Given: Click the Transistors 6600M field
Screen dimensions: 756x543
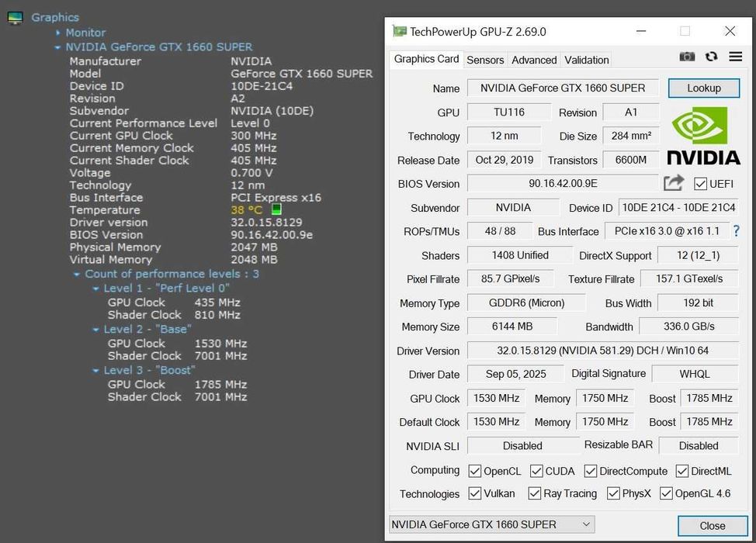Looking at the screenshot, I should [x=630, y=160].
